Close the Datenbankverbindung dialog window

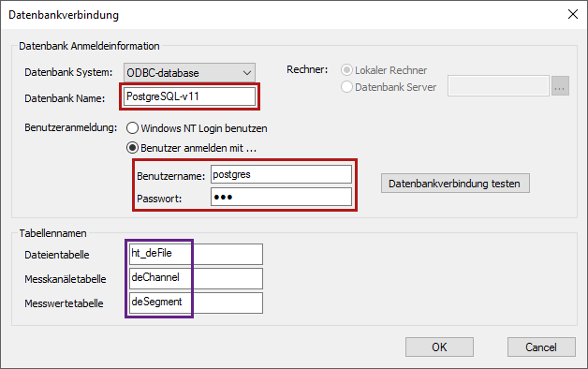coord(573,14)
